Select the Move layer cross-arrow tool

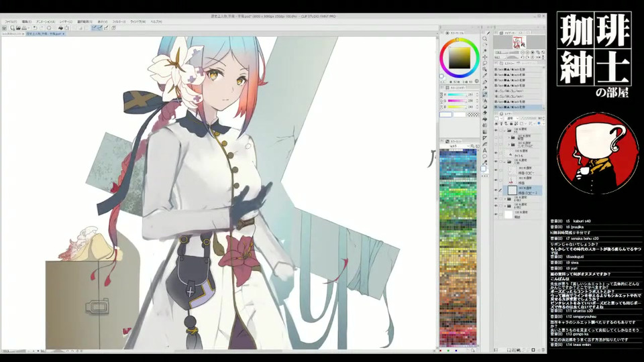[x=485, y=57]
